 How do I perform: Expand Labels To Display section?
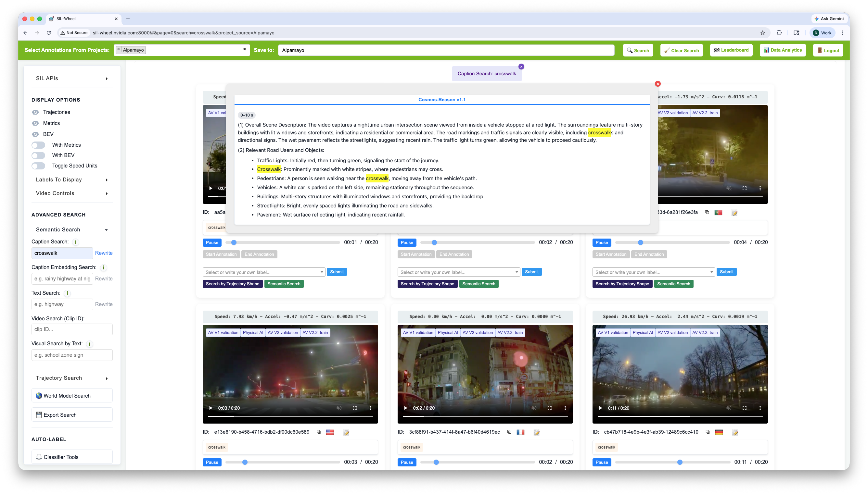[x=72, y=180]
